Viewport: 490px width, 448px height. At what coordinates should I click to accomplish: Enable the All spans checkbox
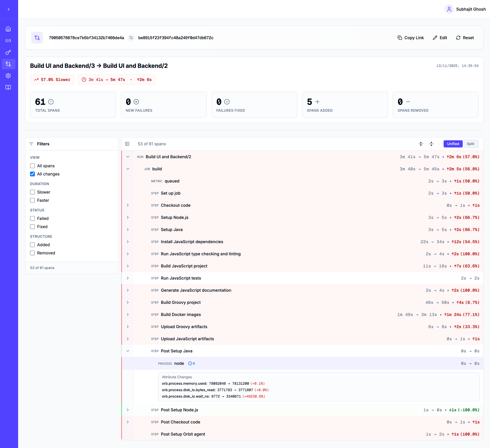32,166
